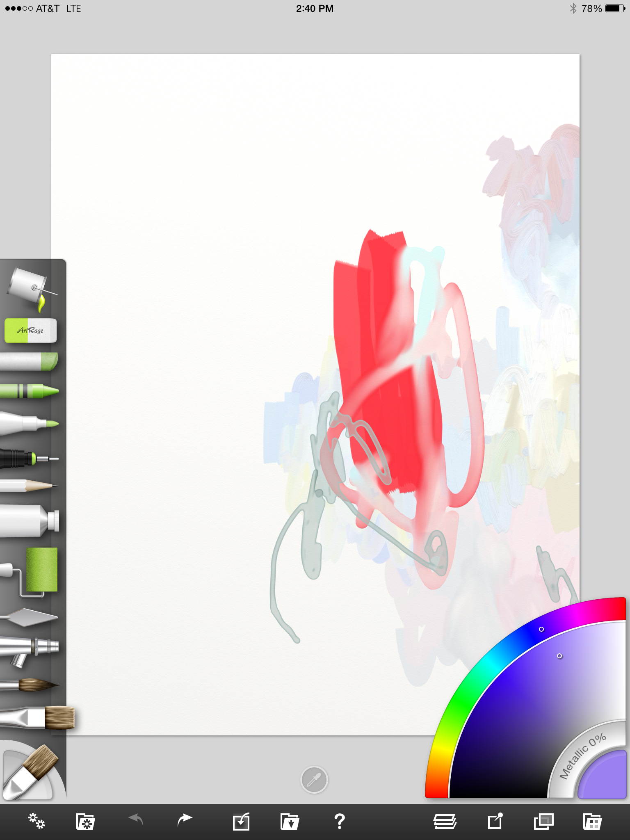This screenshot has height=840, width=630.
Task: Select the paint tube tool
Action: tap(30, 521)
